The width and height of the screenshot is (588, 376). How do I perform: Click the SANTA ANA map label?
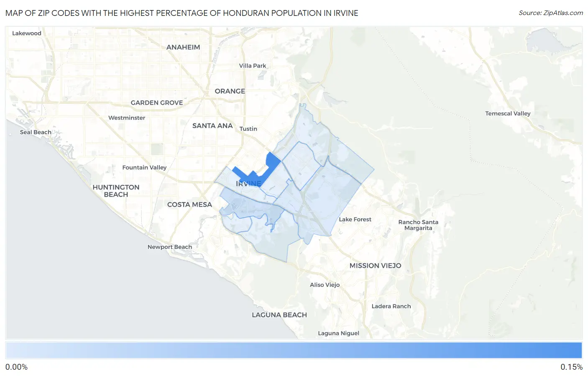point(212,126)
